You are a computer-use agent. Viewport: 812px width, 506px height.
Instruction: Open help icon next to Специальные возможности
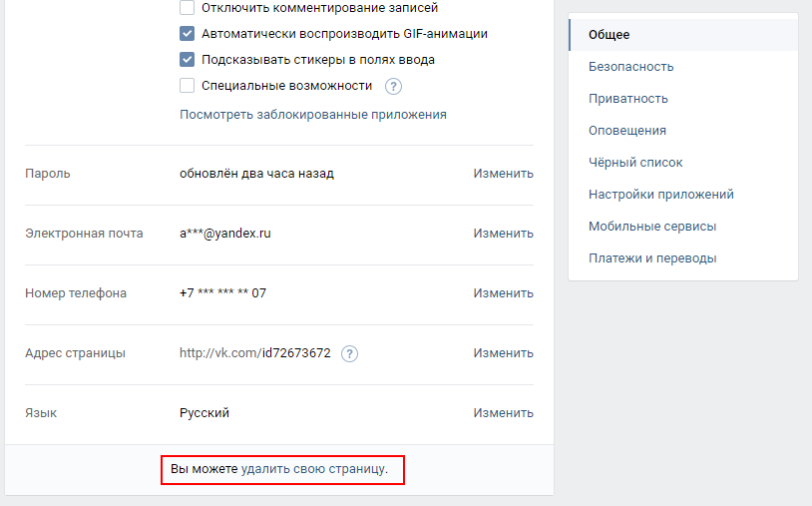pyautogui.click(x=393, y=86)
